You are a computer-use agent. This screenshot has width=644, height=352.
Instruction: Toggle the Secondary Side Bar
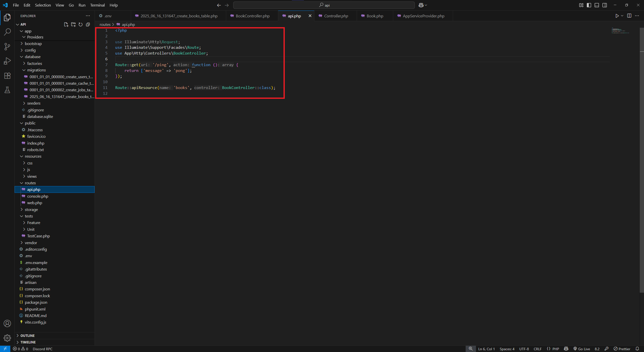pos(605,5)
